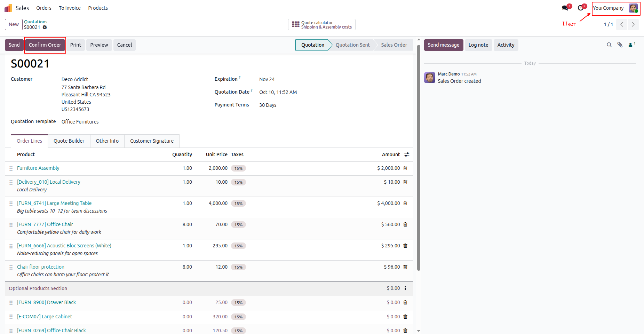
Task: Preview the quotation
Action: pos(99,45)
